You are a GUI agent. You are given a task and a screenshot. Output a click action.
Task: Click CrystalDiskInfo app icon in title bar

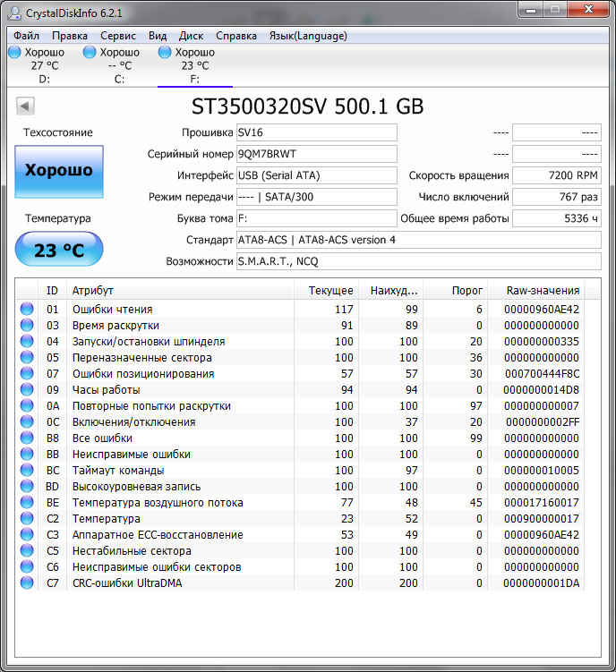click(x=14, y=13)
